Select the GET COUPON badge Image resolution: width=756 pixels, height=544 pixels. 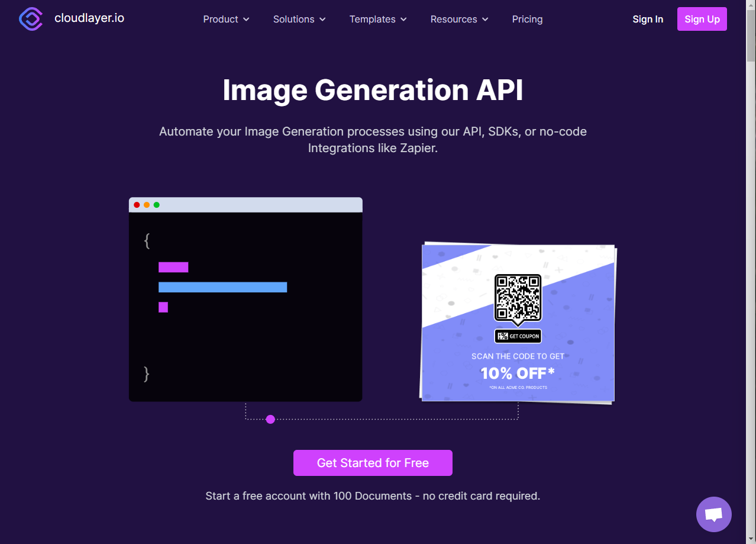click(518, 336)
